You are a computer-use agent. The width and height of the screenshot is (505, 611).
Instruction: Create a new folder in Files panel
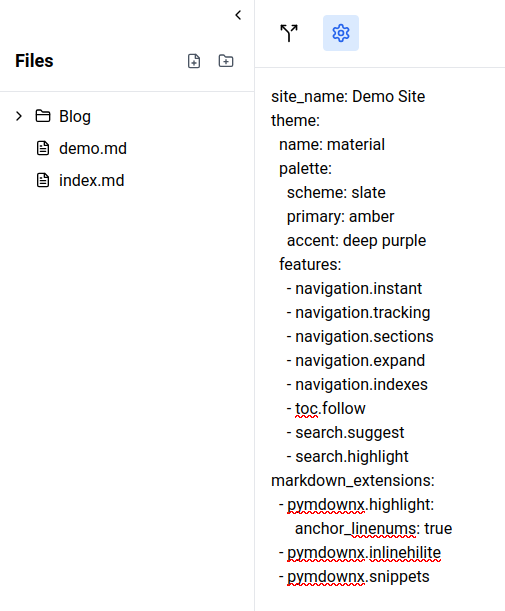pyautogui.click(x=226, y=61)
